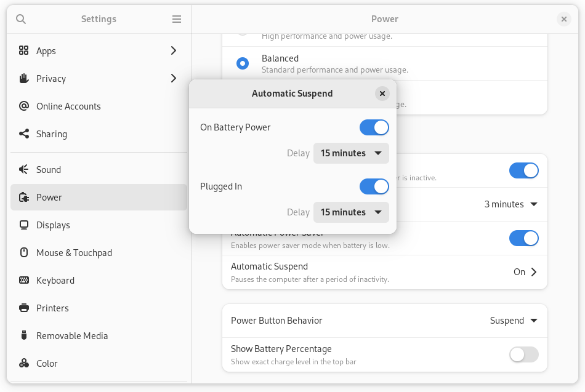Image resolution: width=585 pixels, height=392 pixels.
Task: Open Power Button Behavior Suspend dropdown
Action: pos(514,321)
